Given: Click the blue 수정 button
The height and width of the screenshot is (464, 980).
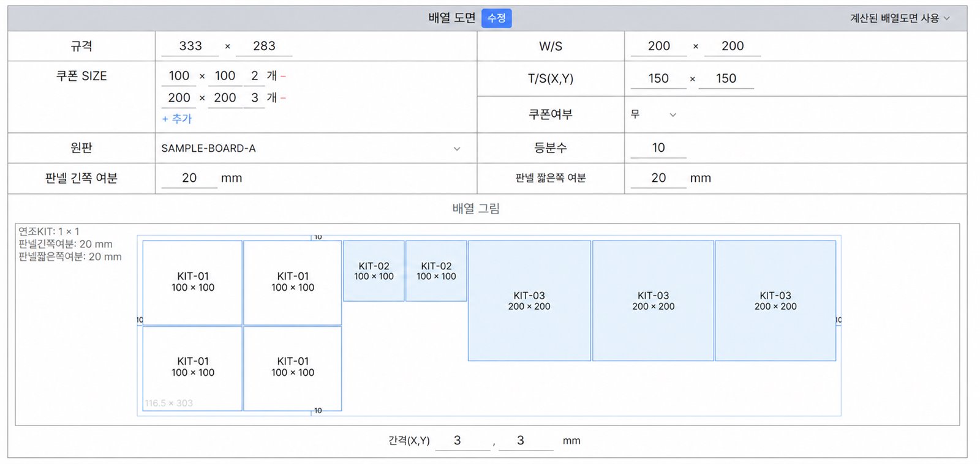Looking at the screenshot, I should coord(496,18).
